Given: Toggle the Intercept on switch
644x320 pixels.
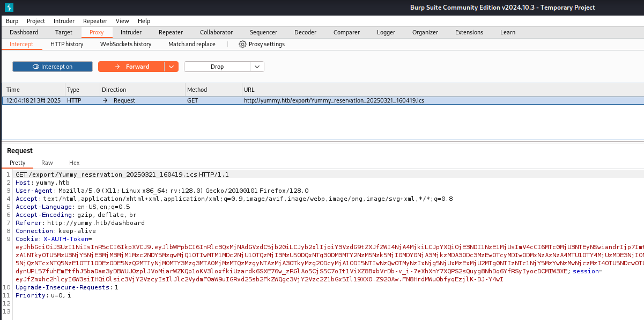Looking at the screenshot, I should [x=52, y=67].
